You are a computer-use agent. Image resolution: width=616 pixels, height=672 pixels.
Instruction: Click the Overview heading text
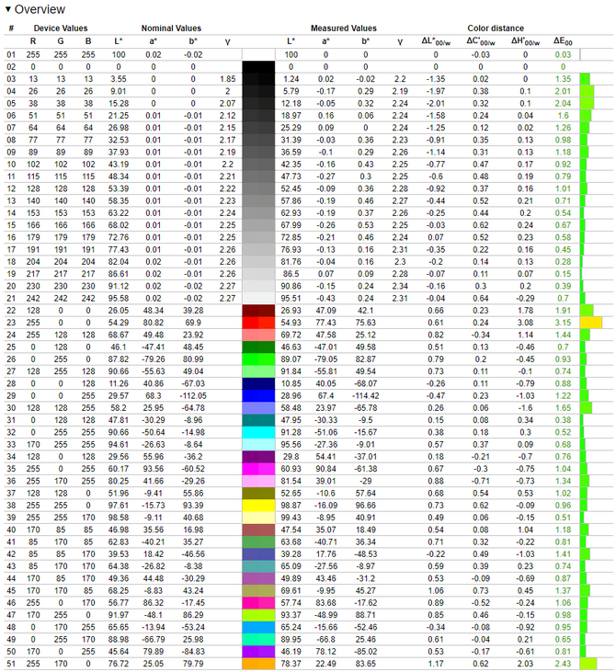40,9
